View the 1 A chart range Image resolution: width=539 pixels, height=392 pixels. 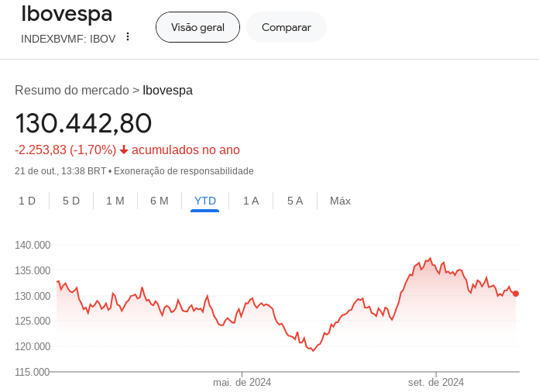(251, 201)
